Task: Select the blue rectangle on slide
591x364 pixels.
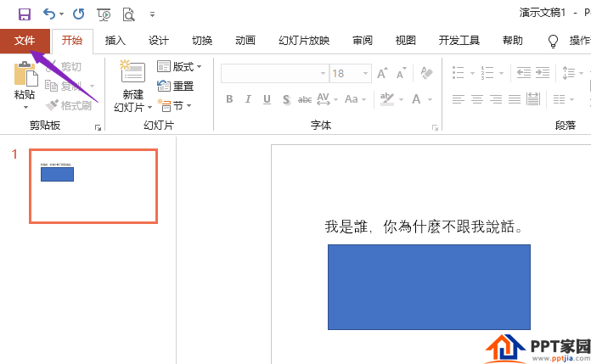Action: 429,287
